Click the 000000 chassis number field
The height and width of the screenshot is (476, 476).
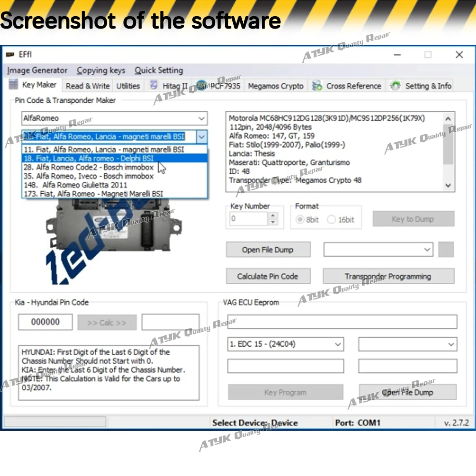[x=46, y=322]
